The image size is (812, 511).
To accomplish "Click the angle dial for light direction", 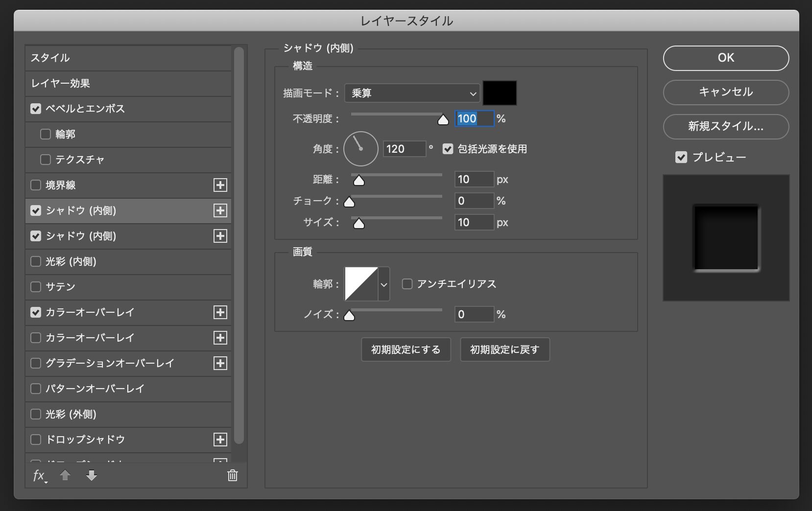I will [x=361, y=149].
